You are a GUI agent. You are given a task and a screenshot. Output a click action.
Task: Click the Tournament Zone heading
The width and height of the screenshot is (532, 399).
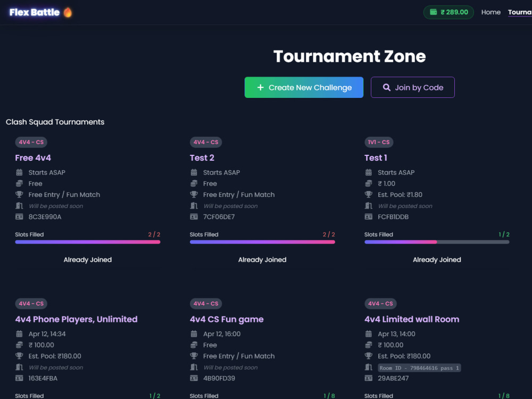point(350,56)
